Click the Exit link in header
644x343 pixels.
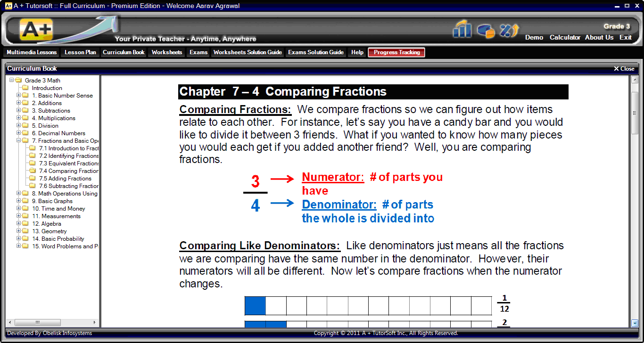pyautogui.click(x=625, y=37)
